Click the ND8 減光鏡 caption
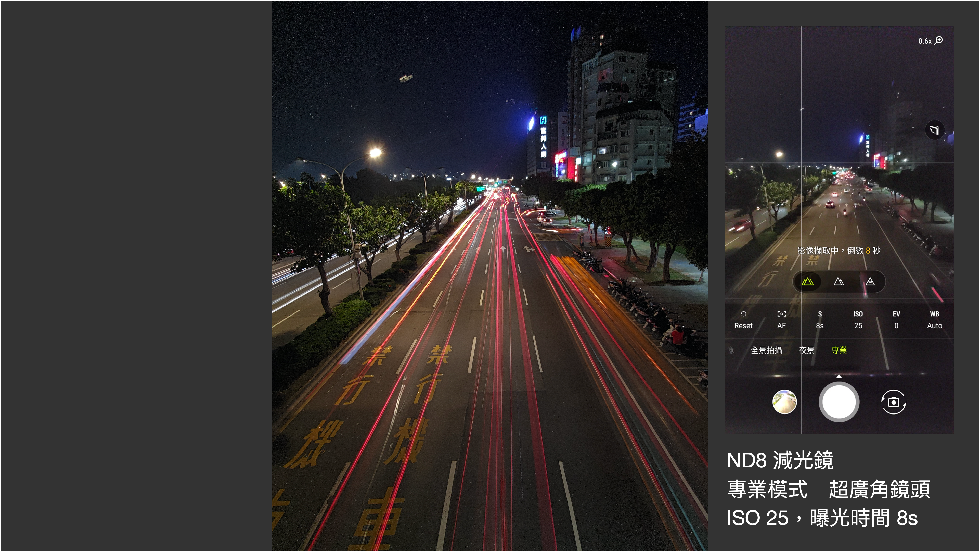 [780, 460]
